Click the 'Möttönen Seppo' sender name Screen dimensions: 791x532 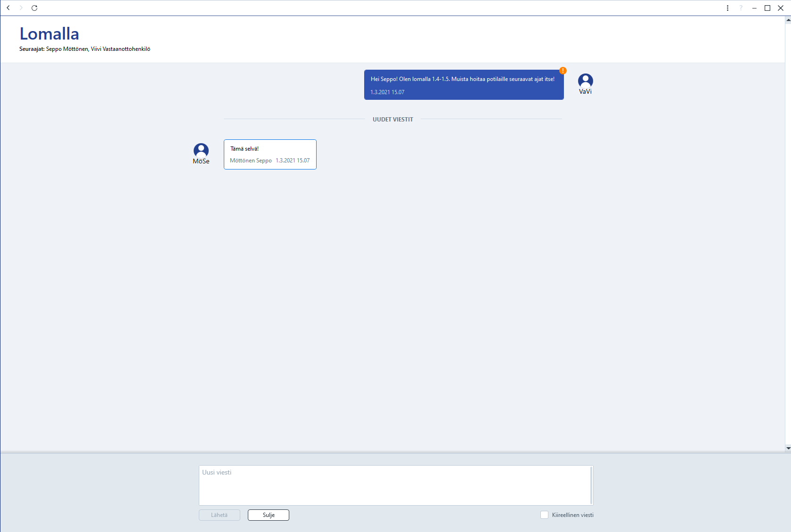251,161
